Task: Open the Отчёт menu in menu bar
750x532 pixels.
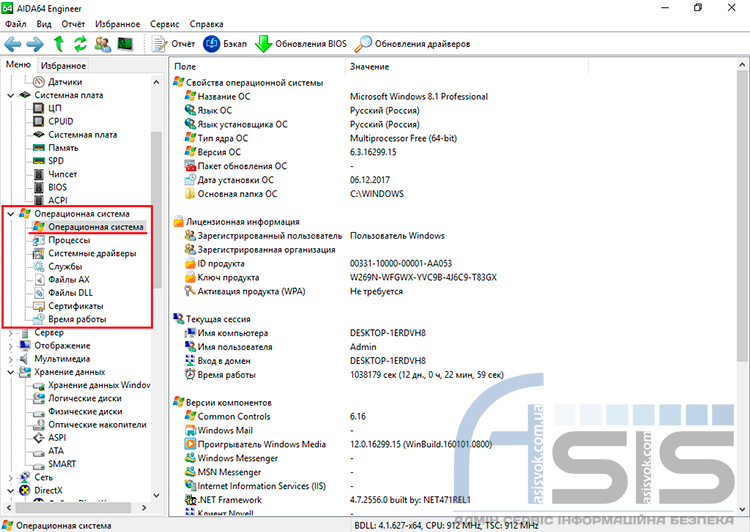Action: 73,24
